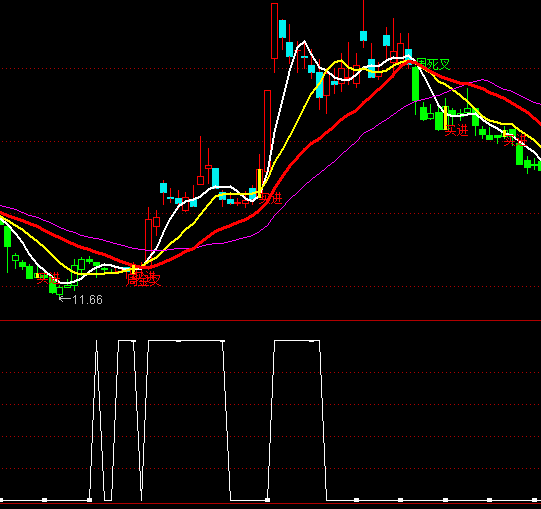Image resolution: width=541 pixels, height=509 pixels.
Task: Click the red 周金叉 signal label
Action: click(143, 280)
